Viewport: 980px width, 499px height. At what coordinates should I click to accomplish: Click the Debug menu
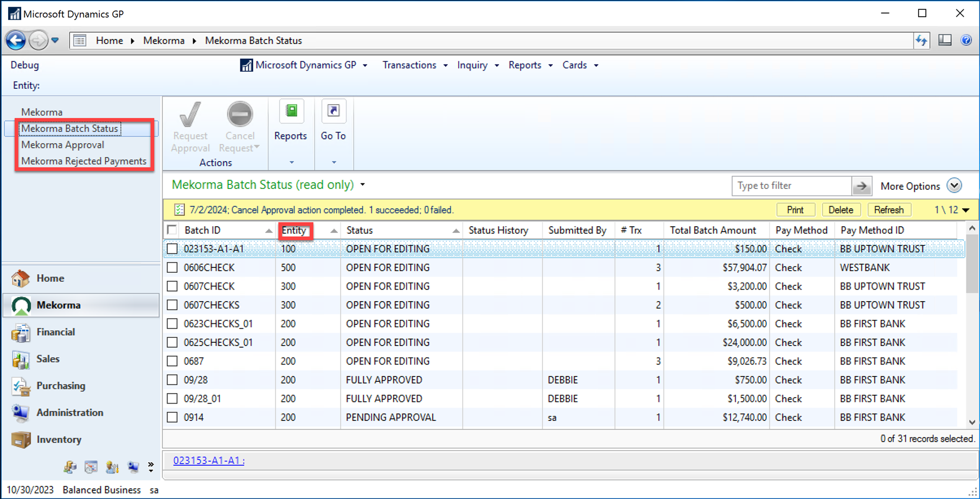pyautogui.click(x=25, y=65)
